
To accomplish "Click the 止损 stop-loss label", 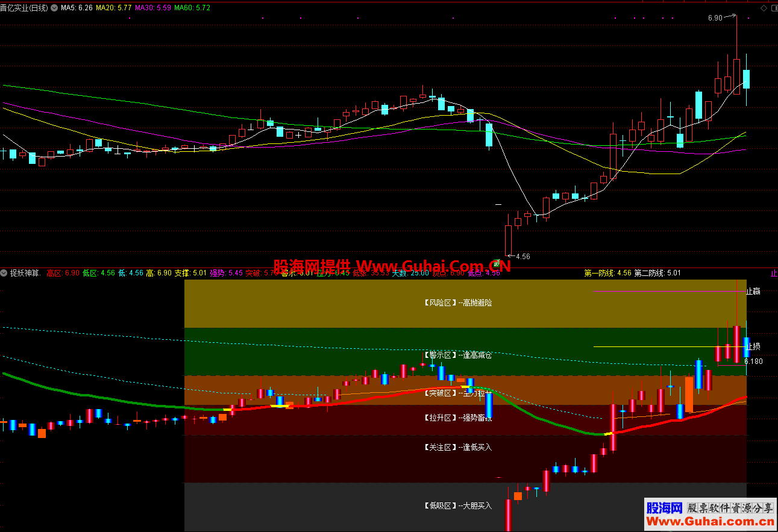I will tap(753, 346).
